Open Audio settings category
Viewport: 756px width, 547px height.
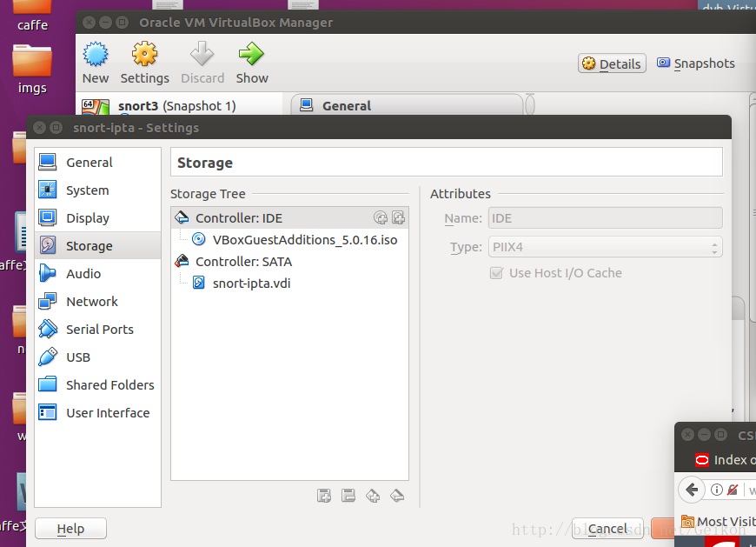98,273
